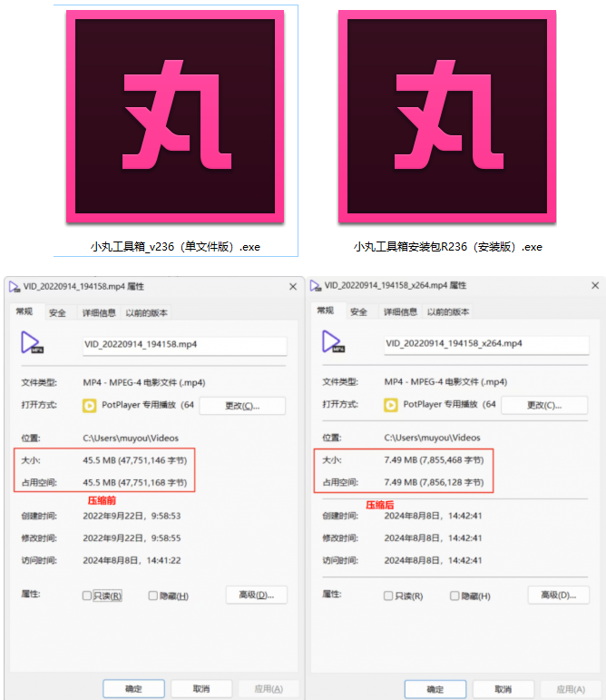The image size is (606, 700).
Task: Click disk usage value 45.5 MB (47,751,168 字节)
Action: pyautogui.click(x=134, y=483)
